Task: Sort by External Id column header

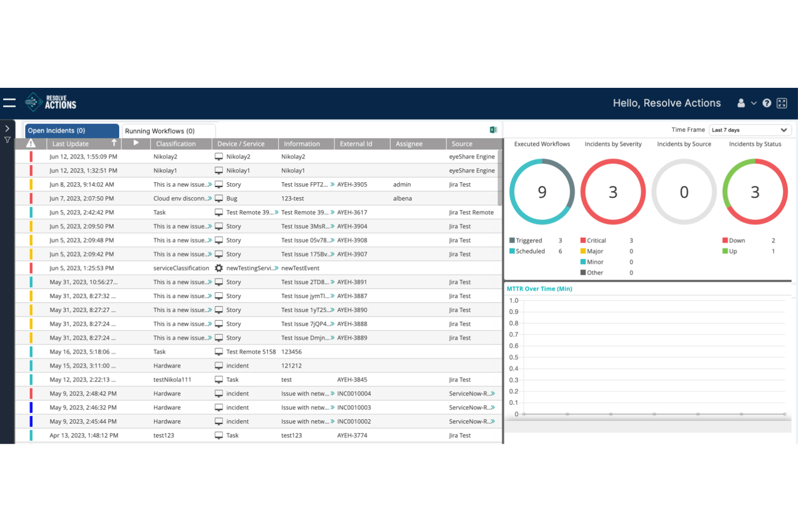Action: pyautogui.click(x=362, y=144)
